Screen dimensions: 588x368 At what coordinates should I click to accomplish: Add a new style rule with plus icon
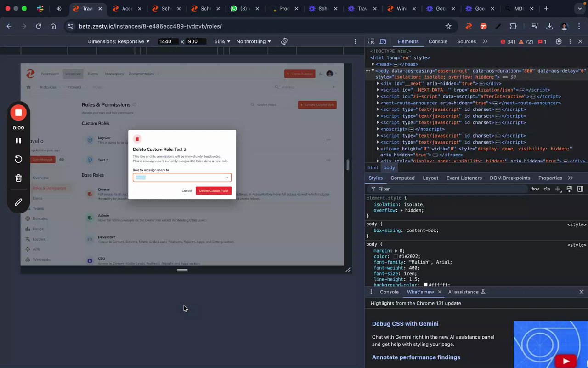[x=558, y=189]
